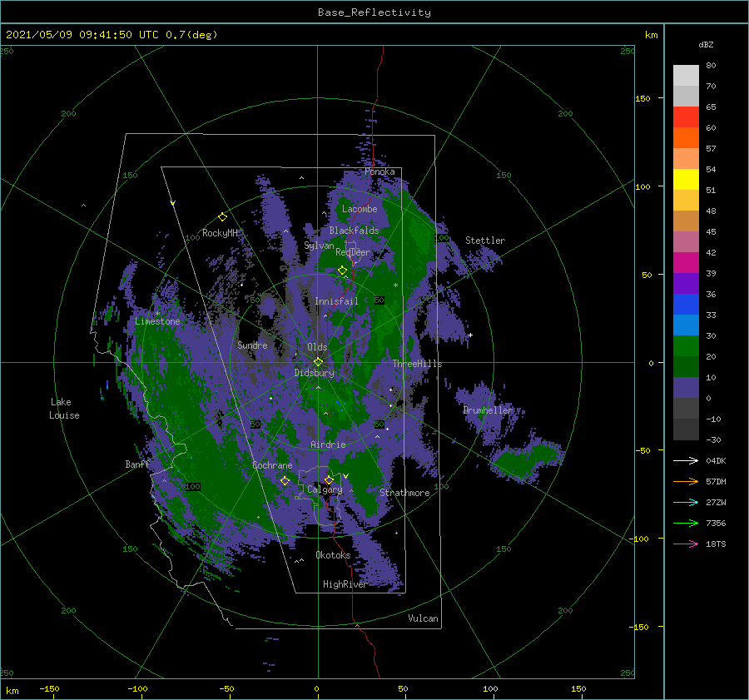This screenshot has width=749, height=700.
Task: Click the Sundre label
Action: (x=252, y=345)
